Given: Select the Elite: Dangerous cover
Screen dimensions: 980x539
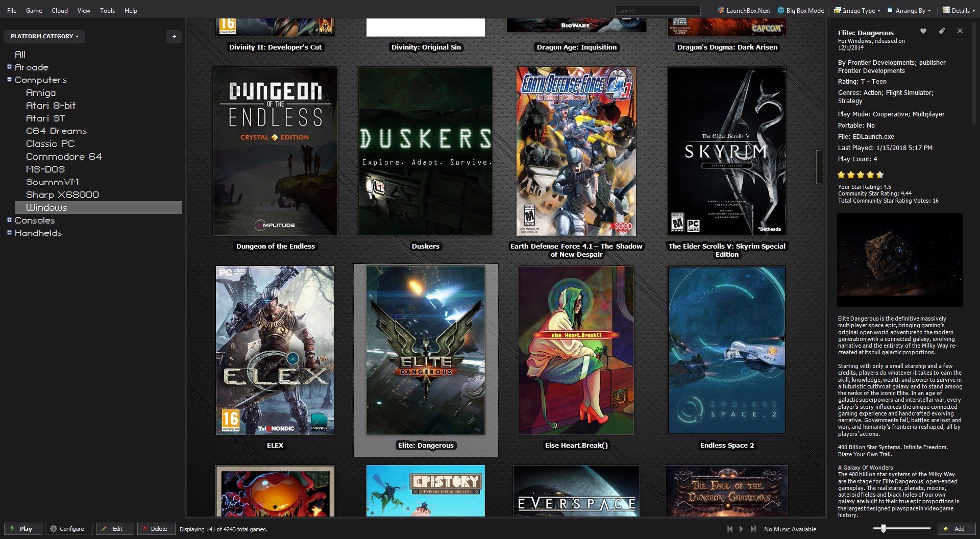Looking at the screenshot, I should 426,350.
